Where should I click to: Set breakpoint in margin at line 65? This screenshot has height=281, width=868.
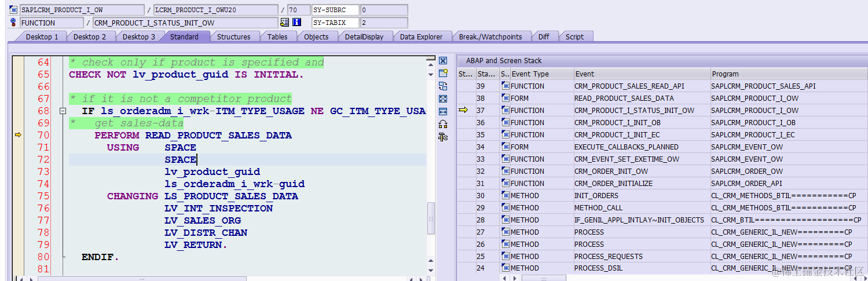point(18,75)
